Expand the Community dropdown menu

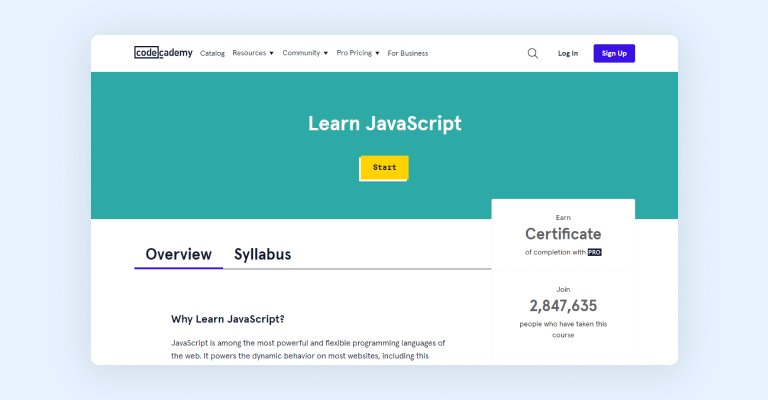[305, 53]
